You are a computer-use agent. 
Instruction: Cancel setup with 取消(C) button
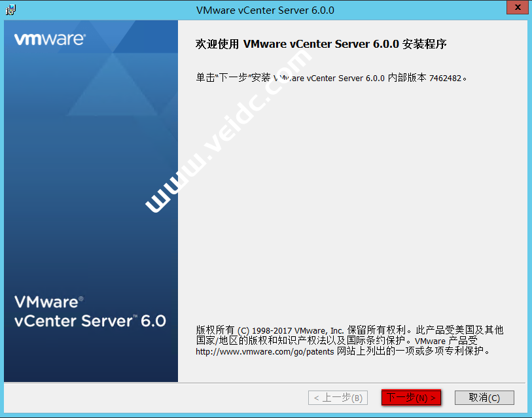484,397
